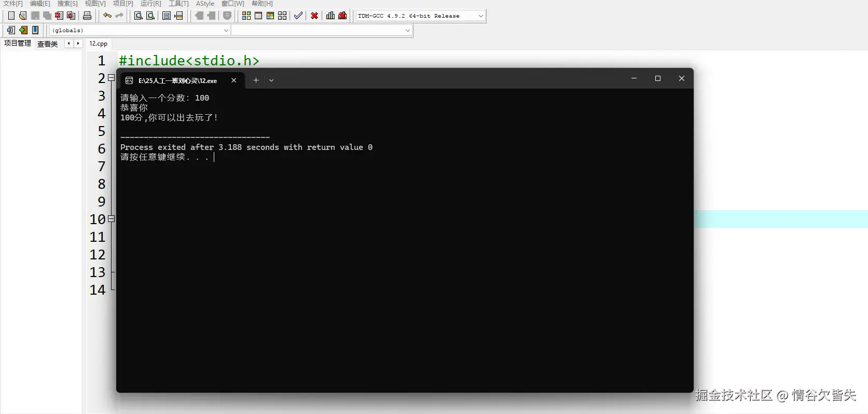Click the Unindent toolbar icon
Screen dimensions: 868x414
coord(211,16)
